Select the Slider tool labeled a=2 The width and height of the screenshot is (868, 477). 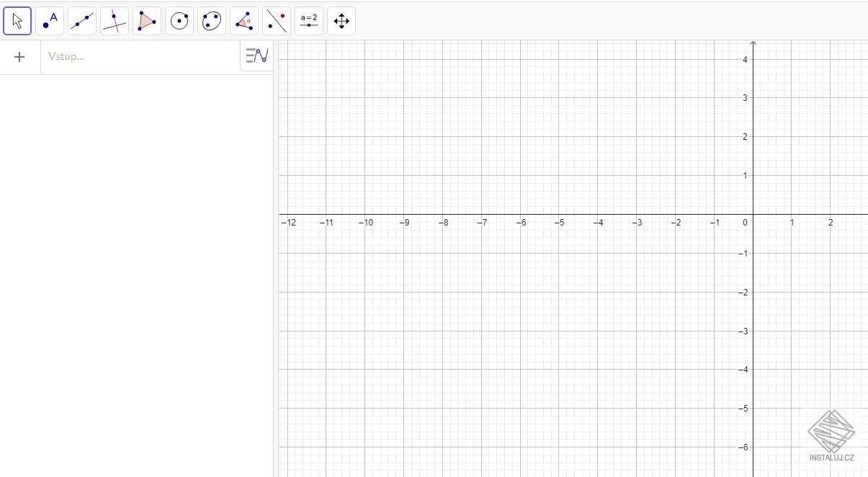click(x=309, y=21)
